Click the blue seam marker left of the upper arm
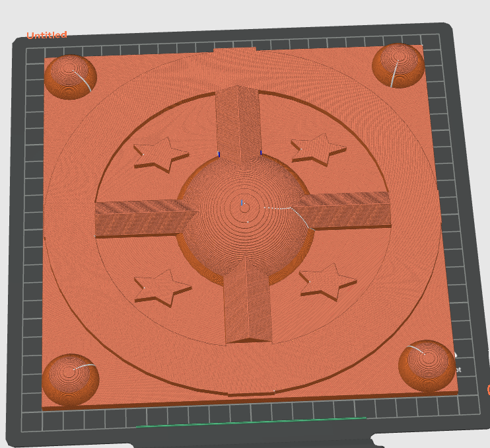 click(x=219, y=155)
